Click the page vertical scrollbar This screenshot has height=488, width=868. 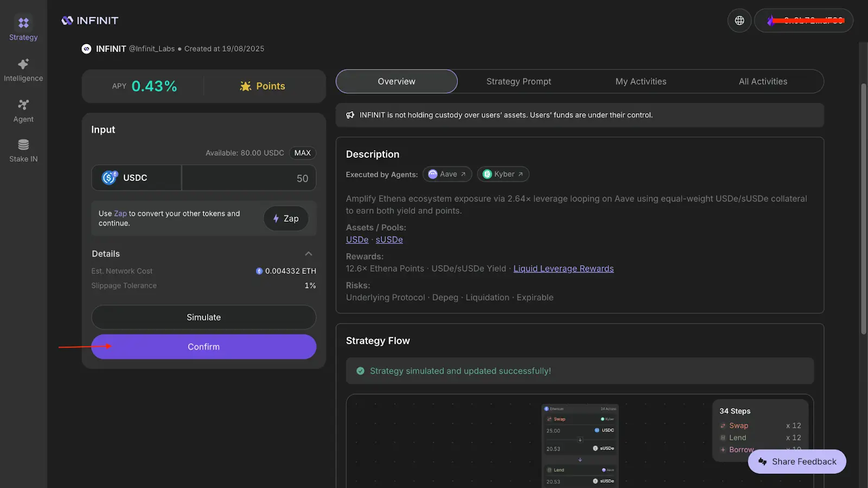coord(864,209)
